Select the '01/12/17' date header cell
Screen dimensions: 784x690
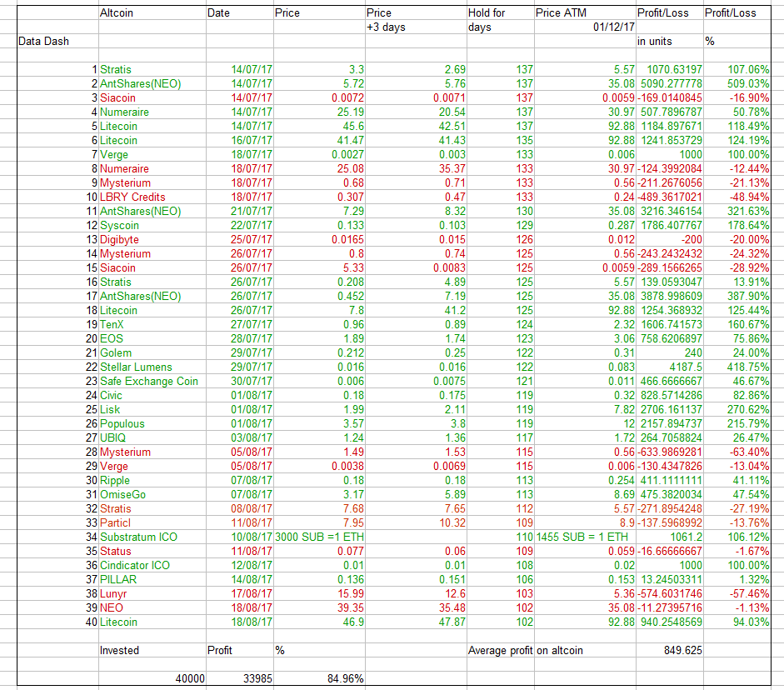[x=585, y=27]
